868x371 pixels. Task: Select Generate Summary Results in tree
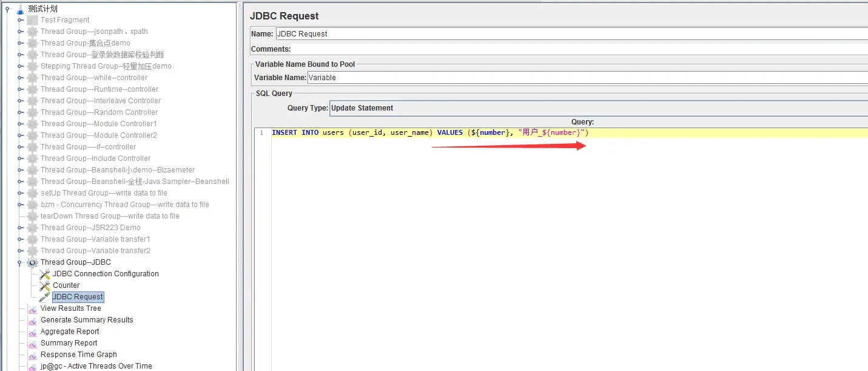[x=86, y=320]
